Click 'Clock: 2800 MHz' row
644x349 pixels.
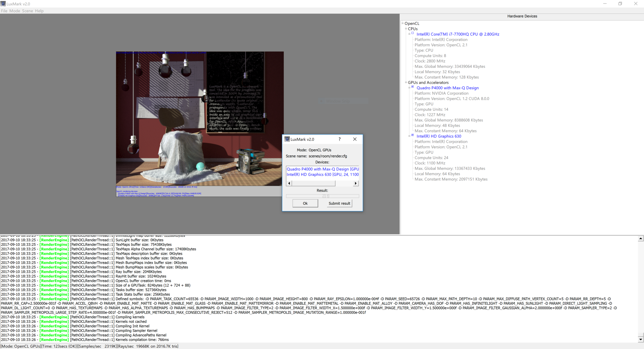(x=430, y=61)
